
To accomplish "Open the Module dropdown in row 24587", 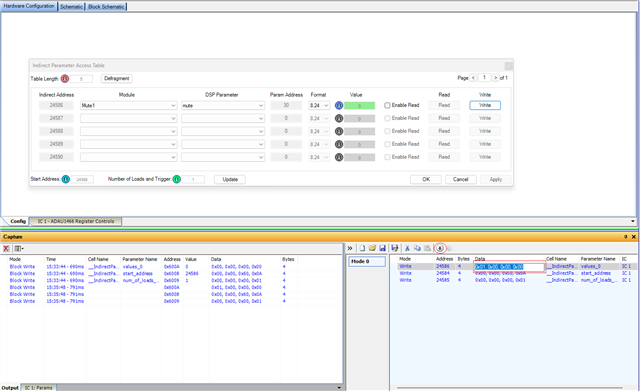I will [x=128, y=118].
